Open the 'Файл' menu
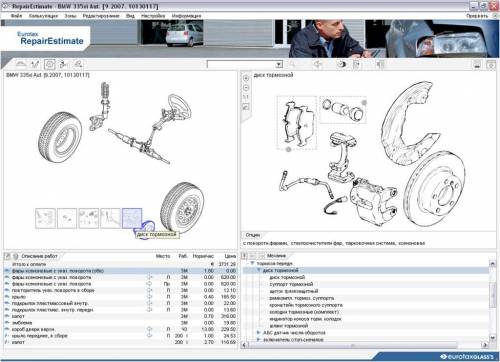 tap(16, 16)
